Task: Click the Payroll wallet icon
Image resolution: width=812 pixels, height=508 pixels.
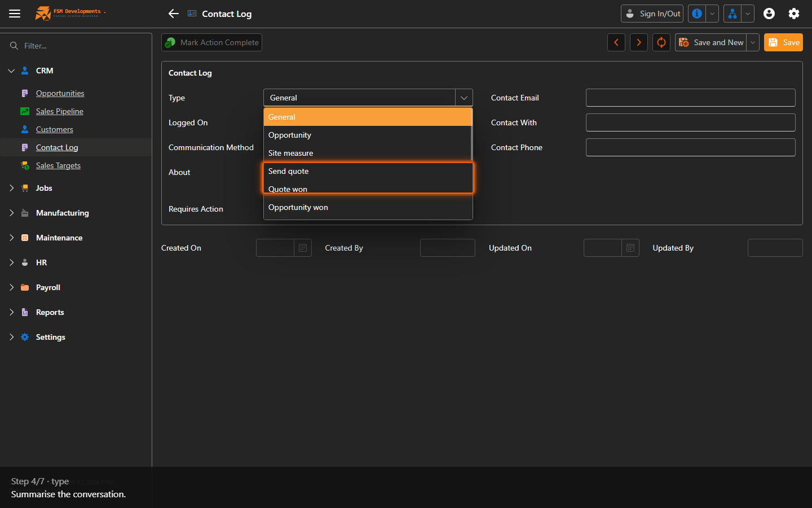Action: [25, 287]
